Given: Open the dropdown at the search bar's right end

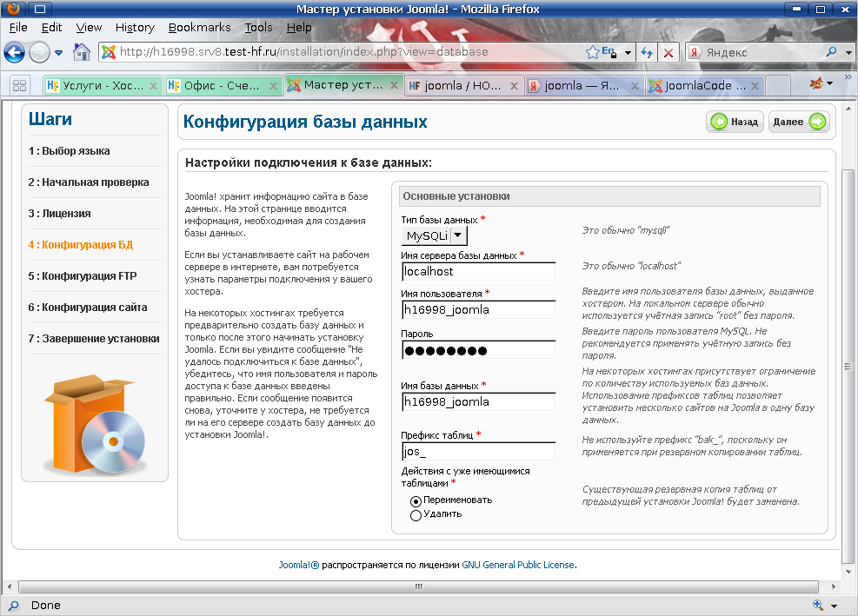Looking at the screenshot, I should click(x=848, y=53).
